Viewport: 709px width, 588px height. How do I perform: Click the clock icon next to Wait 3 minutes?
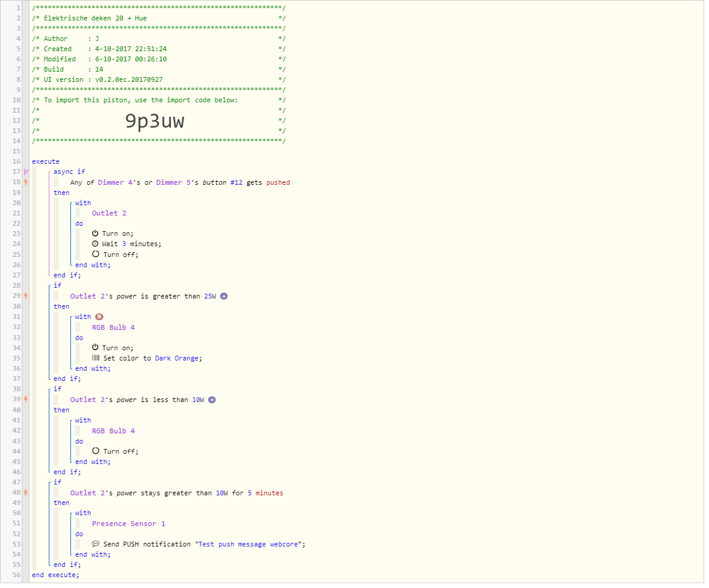[95, 244]
